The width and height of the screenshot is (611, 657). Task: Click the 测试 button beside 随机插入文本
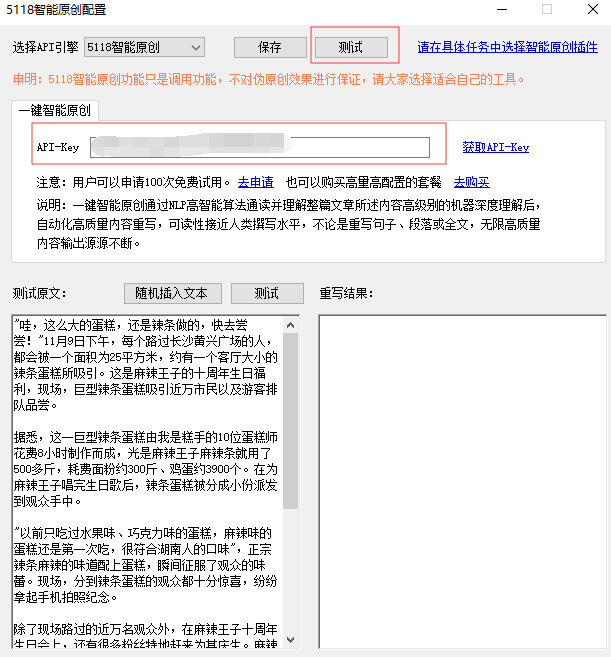(267, 293)
